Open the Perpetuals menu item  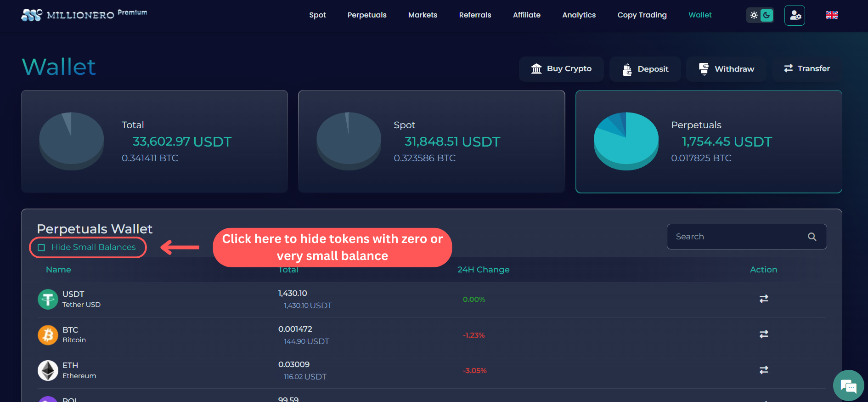(367, 15)
